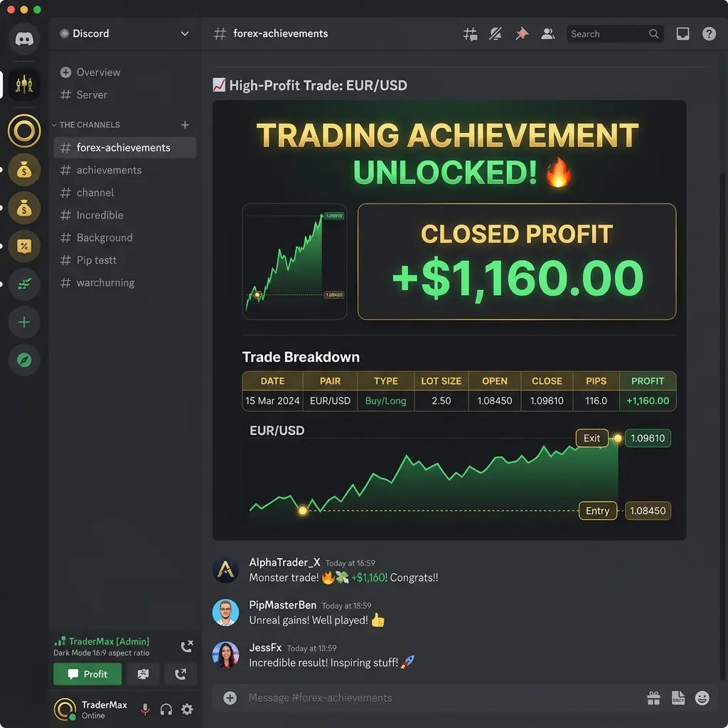Toggle member list icon
The image size is (728, 728).
click(548, 34)
